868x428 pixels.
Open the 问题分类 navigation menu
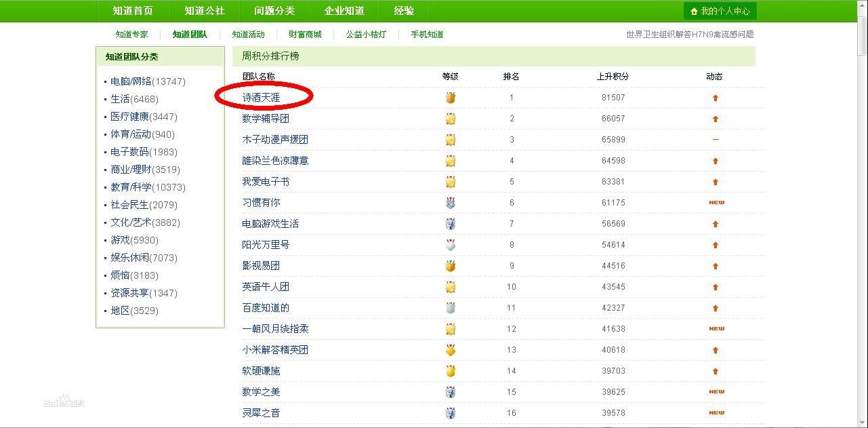(x=274, y=11)
